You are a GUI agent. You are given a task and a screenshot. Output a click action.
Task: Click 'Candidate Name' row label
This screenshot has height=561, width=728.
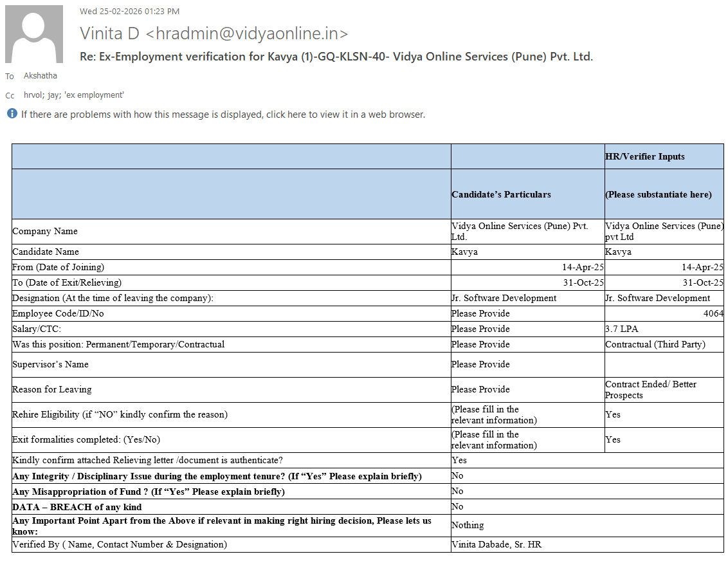[46, 252]
